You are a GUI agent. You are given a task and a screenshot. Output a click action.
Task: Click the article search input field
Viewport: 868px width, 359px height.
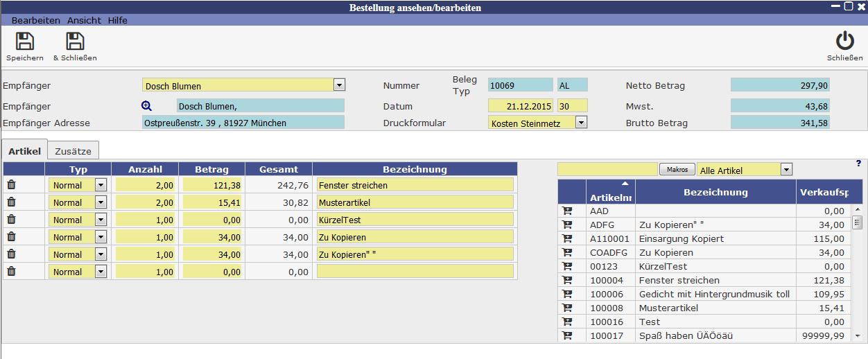pyautogui.click(x=607, y=169)
